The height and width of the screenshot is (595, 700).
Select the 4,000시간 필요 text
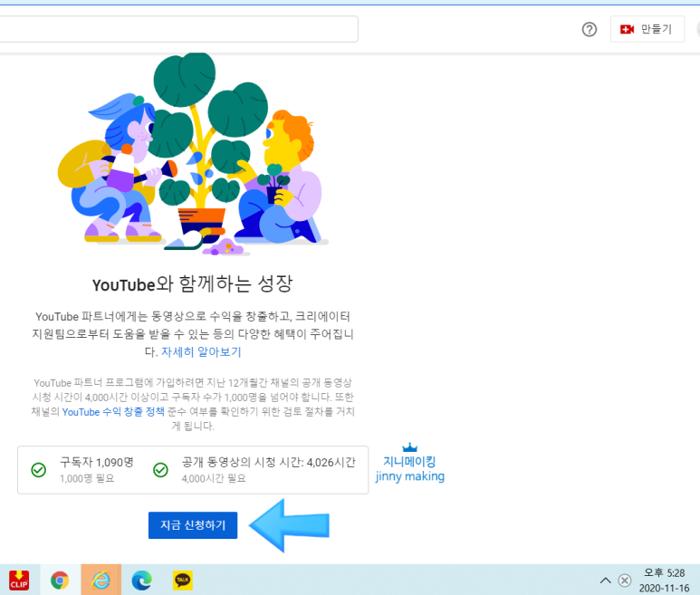214,478
